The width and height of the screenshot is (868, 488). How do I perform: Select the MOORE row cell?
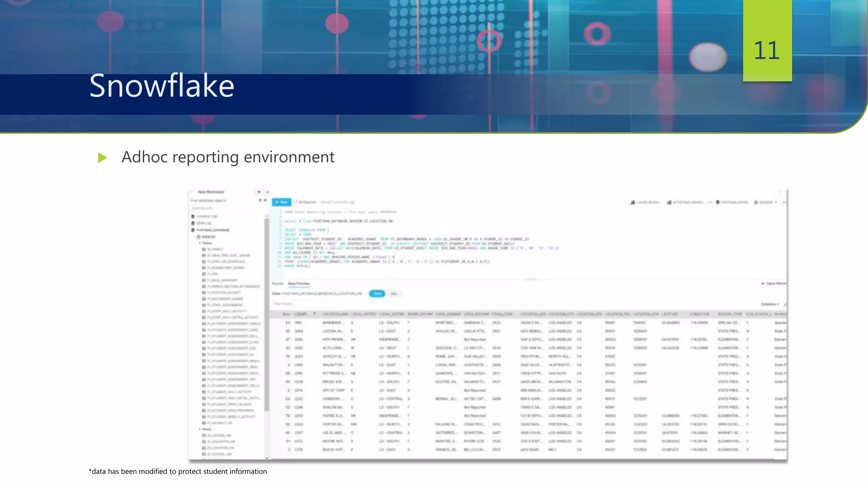pos(333,441)
